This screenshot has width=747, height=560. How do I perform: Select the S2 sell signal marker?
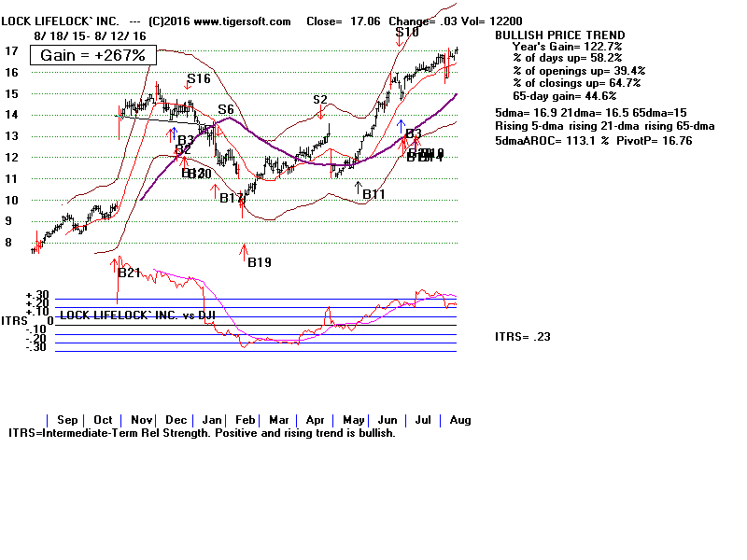tap(320, 100)
